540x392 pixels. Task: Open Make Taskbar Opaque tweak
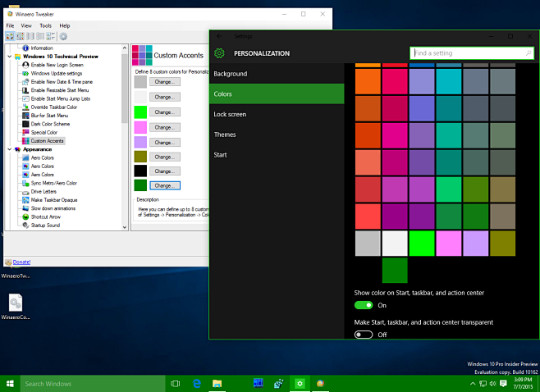pyautogui.click(x=53, y=200)
